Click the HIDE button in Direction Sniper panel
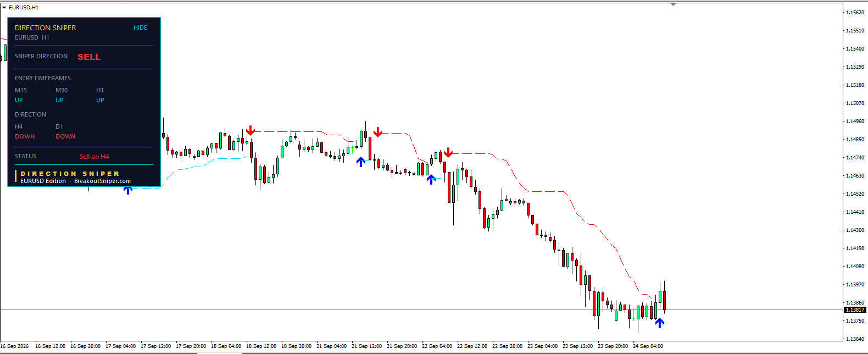The width and height of the screenshot is (868, 354). tap(140, 27)
